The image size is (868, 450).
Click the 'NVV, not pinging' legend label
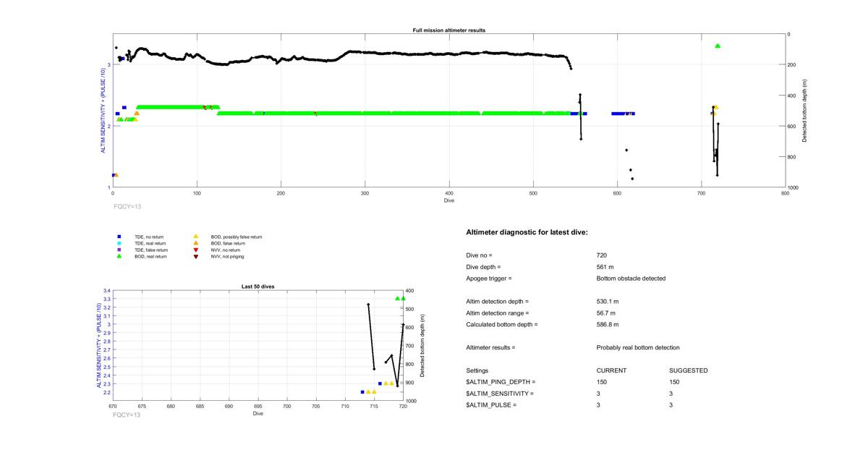[226, 256]
